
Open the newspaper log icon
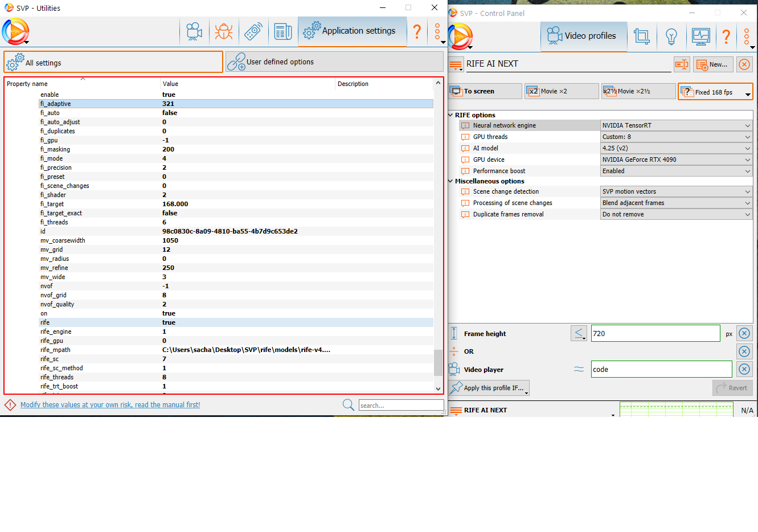pyautogui.click(x=282, y=31)
